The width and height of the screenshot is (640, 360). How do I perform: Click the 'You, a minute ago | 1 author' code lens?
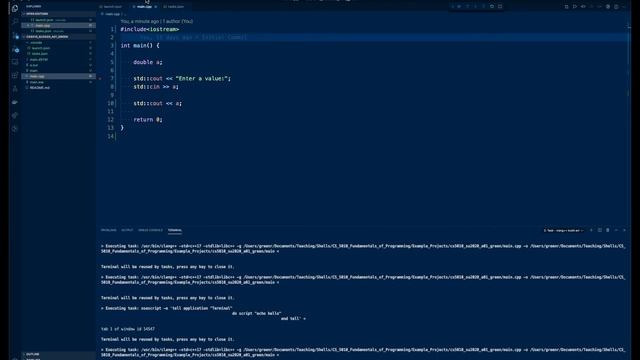click(157, 21)
